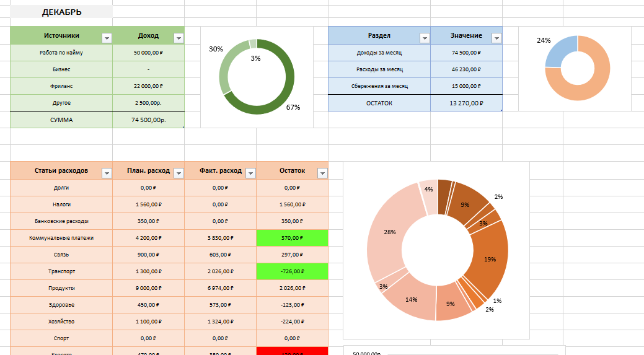Open the Статьи расходов filter dropdown

pyautogui.click(x=107, y=173)
